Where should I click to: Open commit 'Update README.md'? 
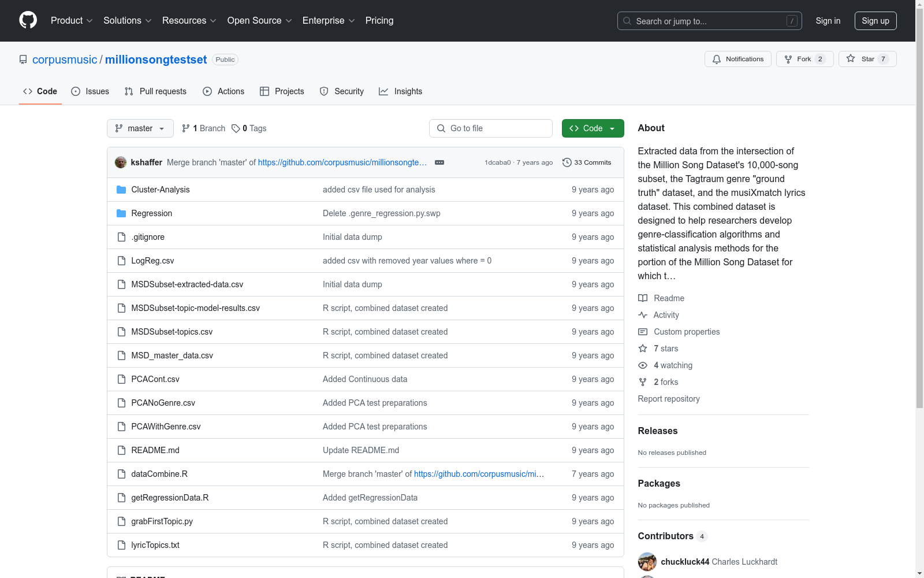click(361, 450)
